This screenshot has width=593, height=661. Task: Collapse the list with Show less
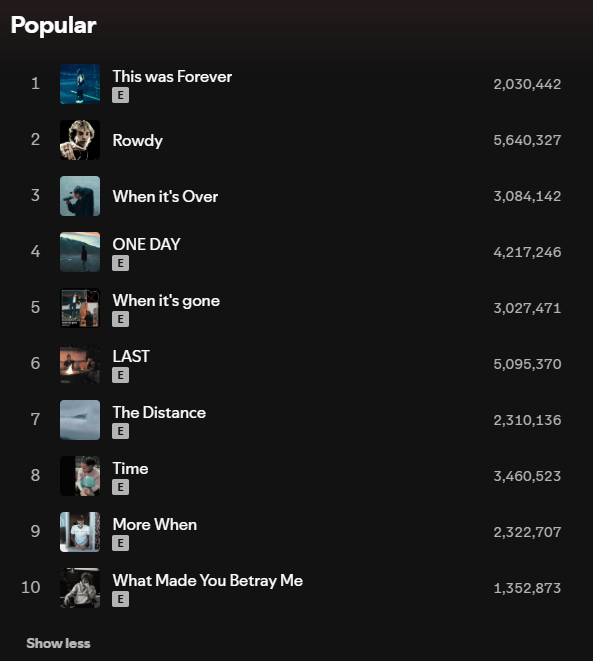coord(58,643)
